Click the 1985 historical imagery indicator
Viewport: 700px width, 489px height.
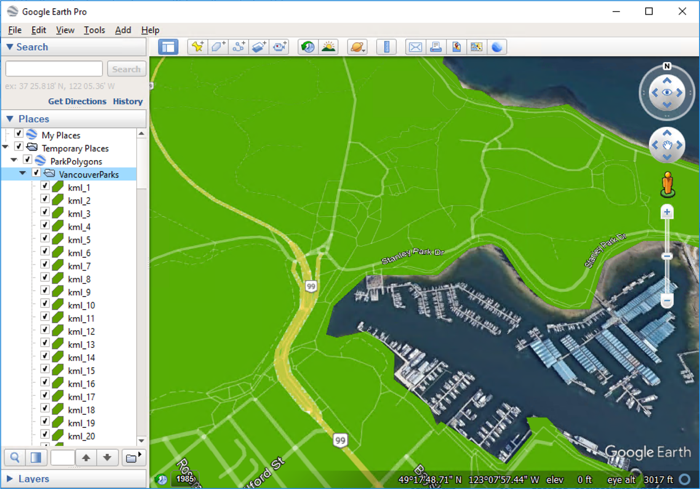coord(185,479)
